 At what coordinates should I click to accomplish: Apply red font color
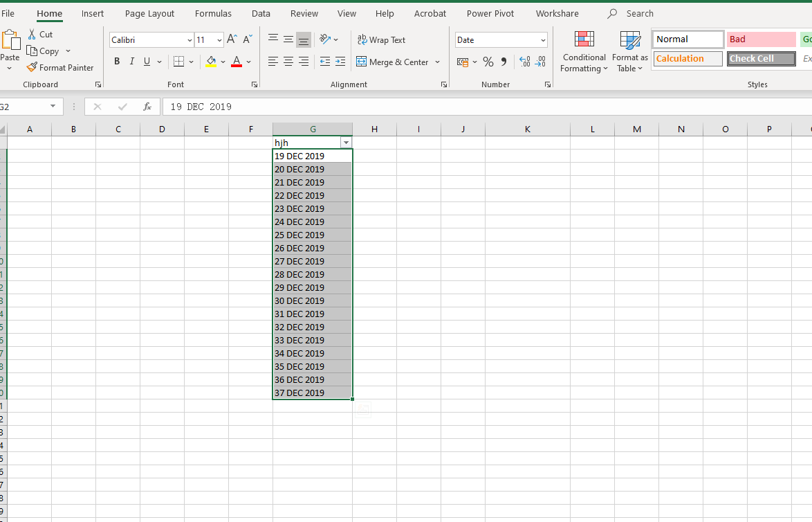click(237, 62)
